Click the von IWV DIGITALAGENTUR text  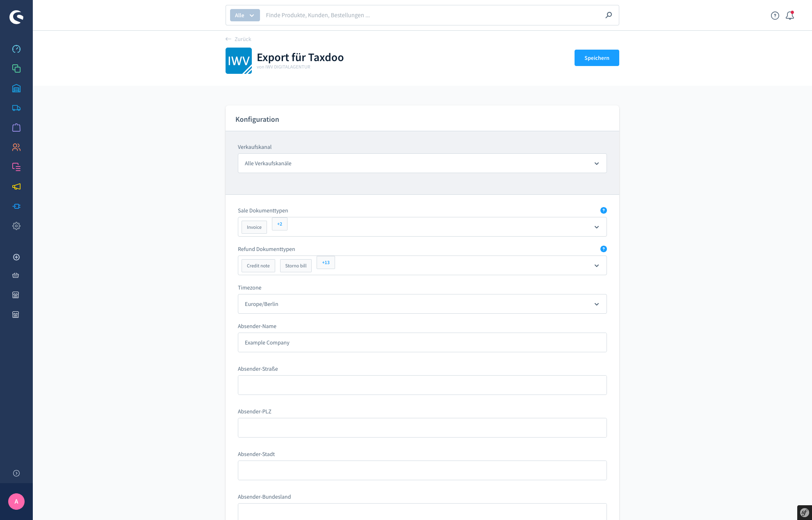[283, 67]
